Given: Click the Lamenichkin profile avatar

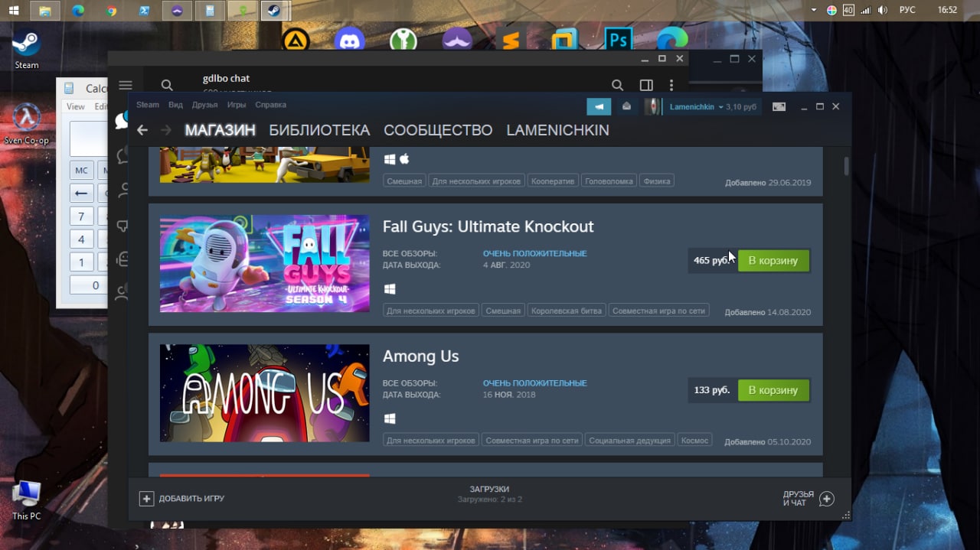Looking at the screenshot, I should (x=652, y=106).
